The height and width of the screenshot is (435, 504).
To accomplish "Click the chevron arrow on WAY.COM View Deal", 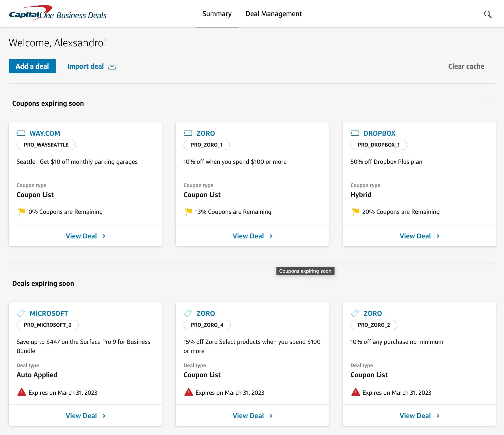I will [104, 236].
